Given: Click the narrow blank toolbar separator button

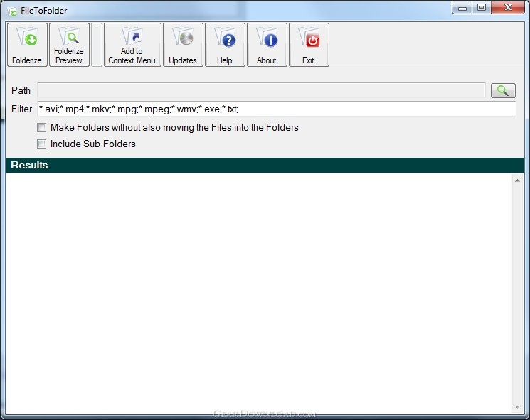Looking at the screenshot, I should (97, 45).
